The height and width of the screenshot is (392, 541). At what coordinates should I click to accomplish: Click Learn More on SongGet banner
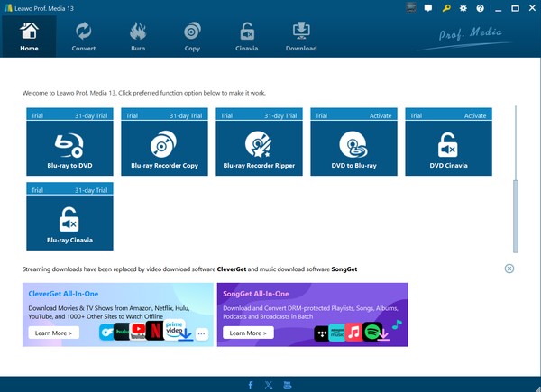[x=249, y=333]
